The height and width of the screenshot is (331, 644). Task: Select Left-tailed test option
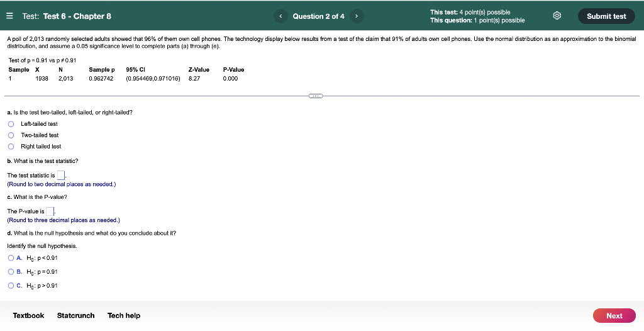(11, 124)
